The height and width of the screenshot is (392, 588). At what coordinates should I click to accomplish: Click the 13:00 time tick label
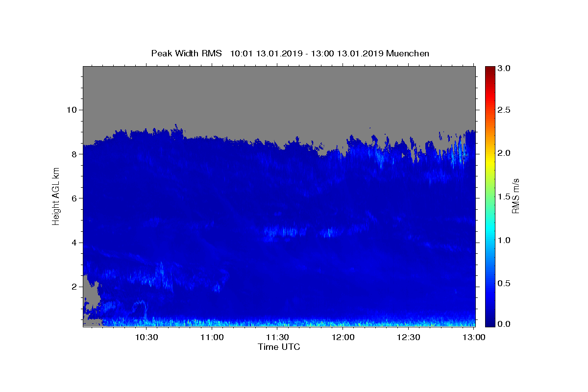click(474, 337)
